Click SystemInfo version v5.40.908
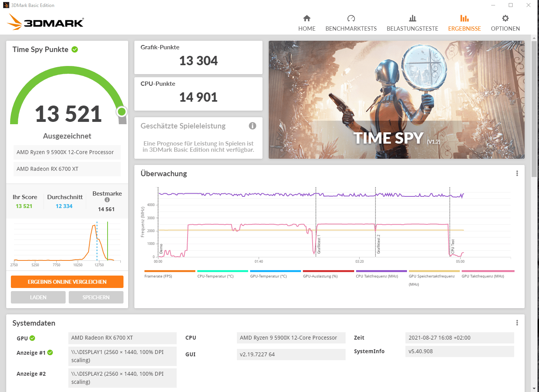Viewport: 539px width, 392px height. click(x=460, y=351)
